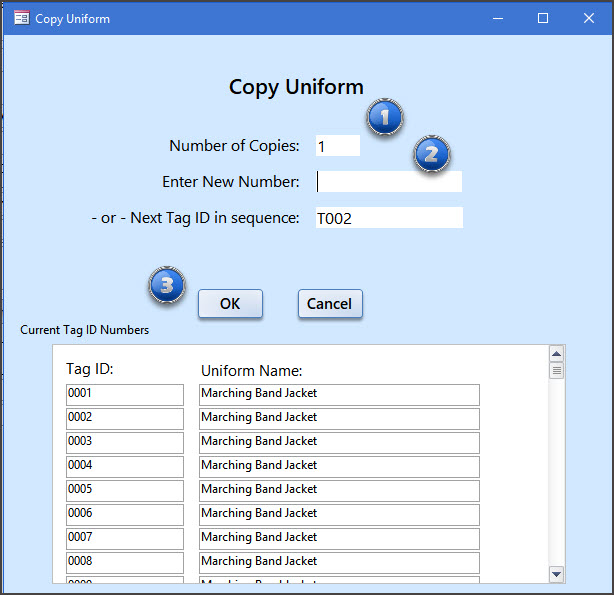Image resolution: width=614 pixels, height=595 pixels.
Task: Maximize the Copy Uniform window
Action: (543, 18)
